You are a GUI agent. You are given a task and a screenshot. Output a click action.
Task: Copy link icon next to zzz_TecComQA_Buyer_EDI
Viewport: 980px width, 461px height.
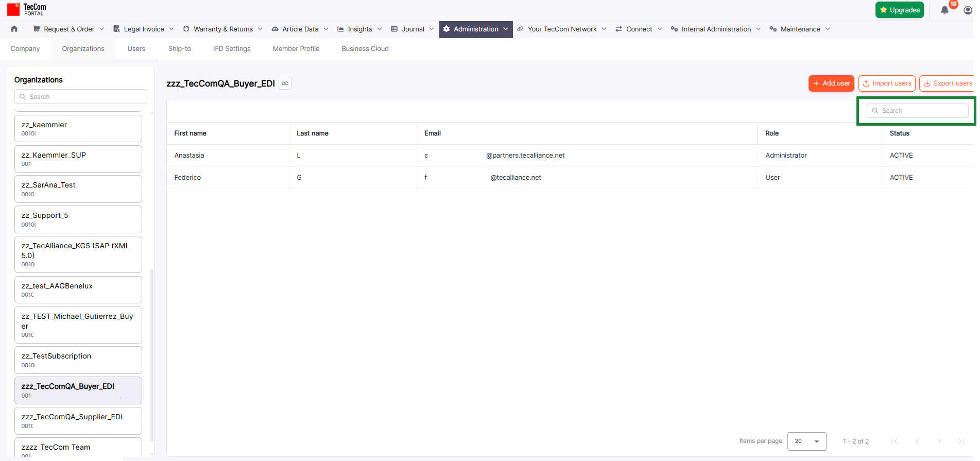(x=285, y=83)
